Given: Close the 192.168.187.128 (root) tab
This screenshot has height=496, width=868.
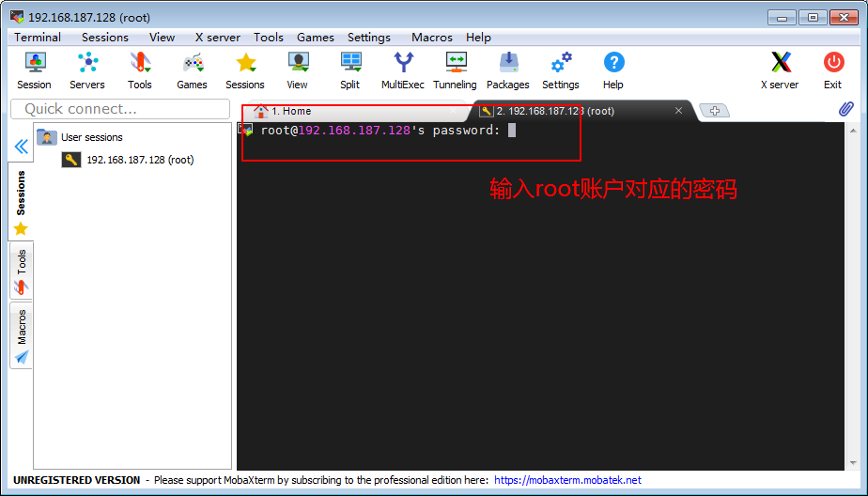Looking at the screenshot, I should coord(679,111).
